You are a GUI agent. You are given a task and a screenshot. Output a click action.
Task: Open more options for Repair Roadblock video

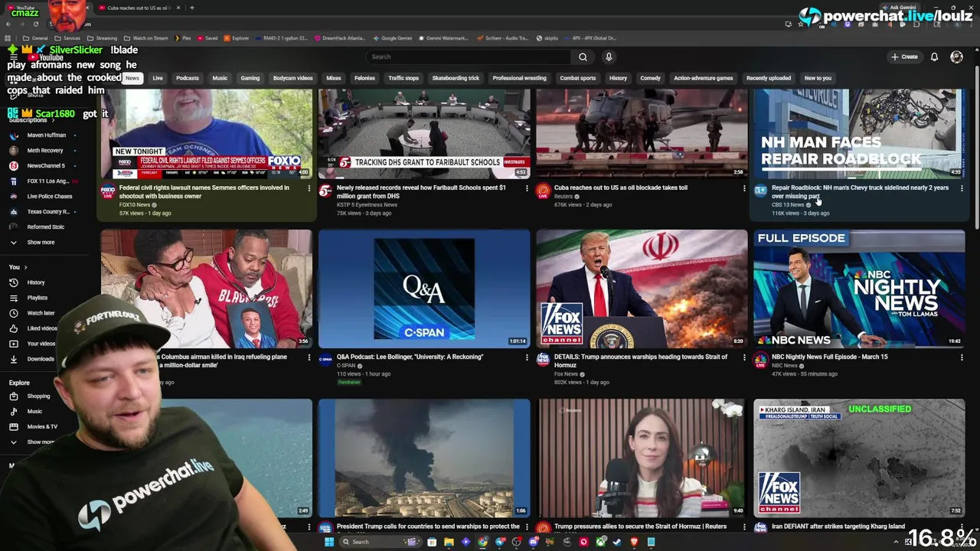962,188
